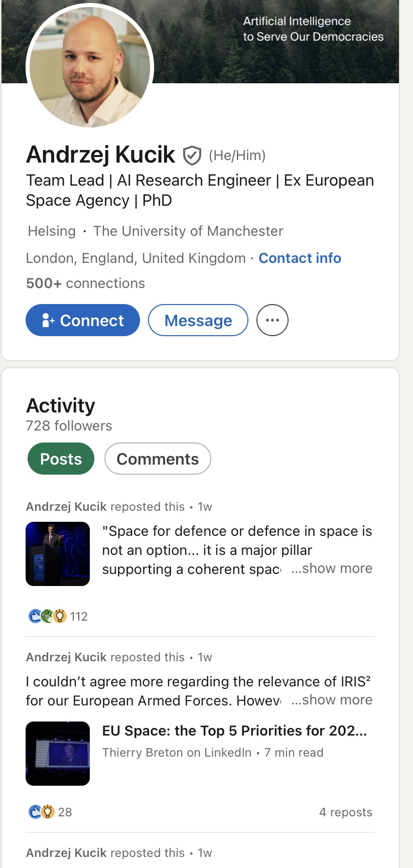The image size is (413, 868).
Task: Click reaction icons on 112-reaction post
Action: [48, 616]
